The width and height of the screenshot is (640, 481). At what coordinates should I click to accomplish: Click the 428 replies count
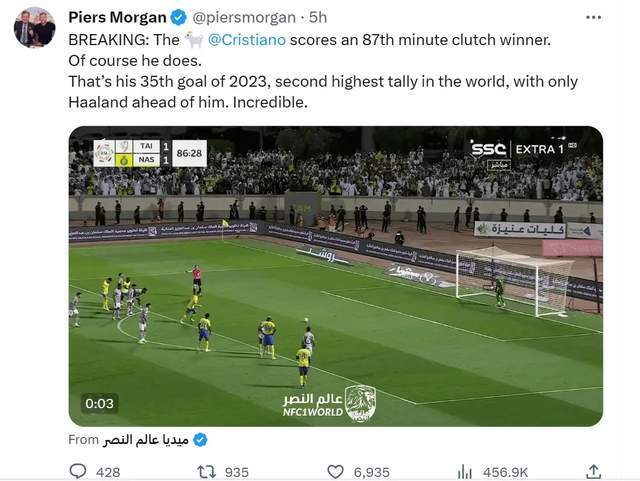click(108, 472)
